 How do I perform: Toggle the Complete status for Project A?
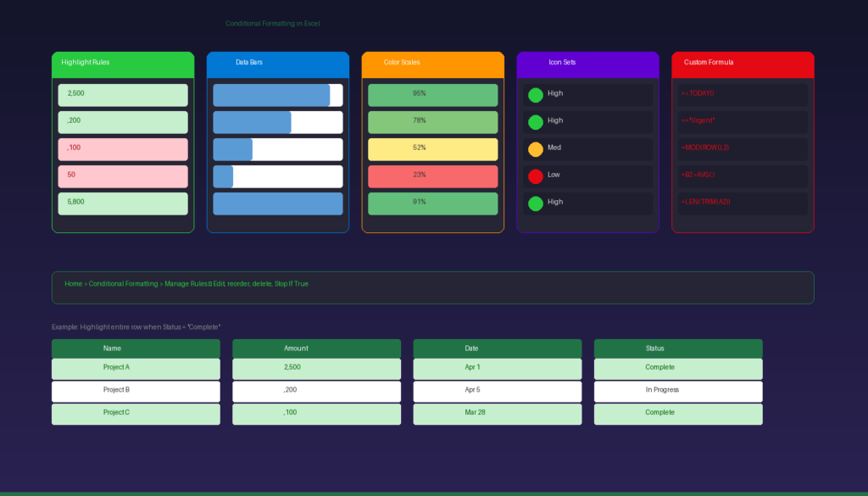677,367
